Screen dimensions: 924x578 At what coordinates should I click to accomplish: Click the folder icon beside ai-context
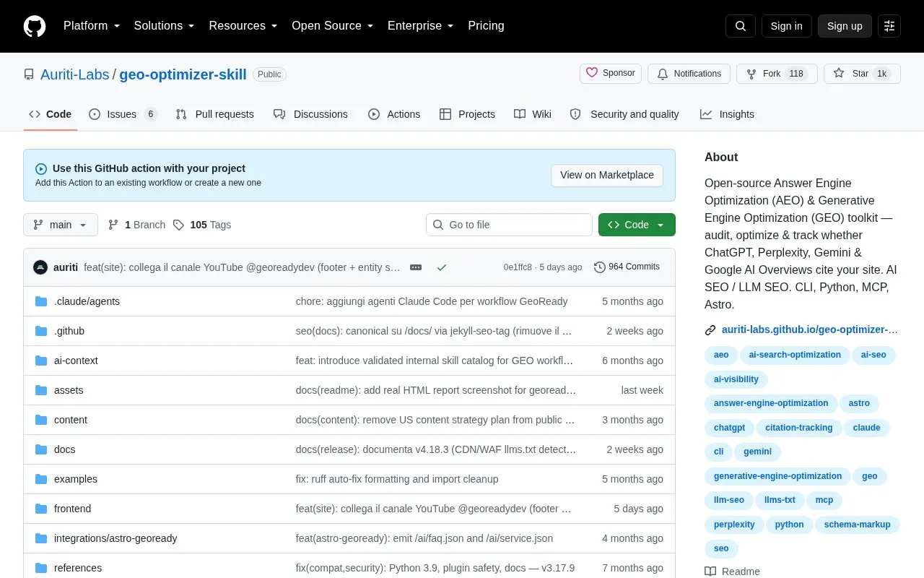pos(41,361)
